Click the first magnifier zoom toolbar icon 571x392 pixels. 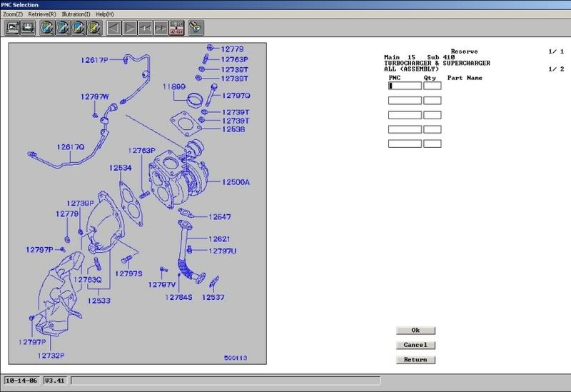point(47,29)
